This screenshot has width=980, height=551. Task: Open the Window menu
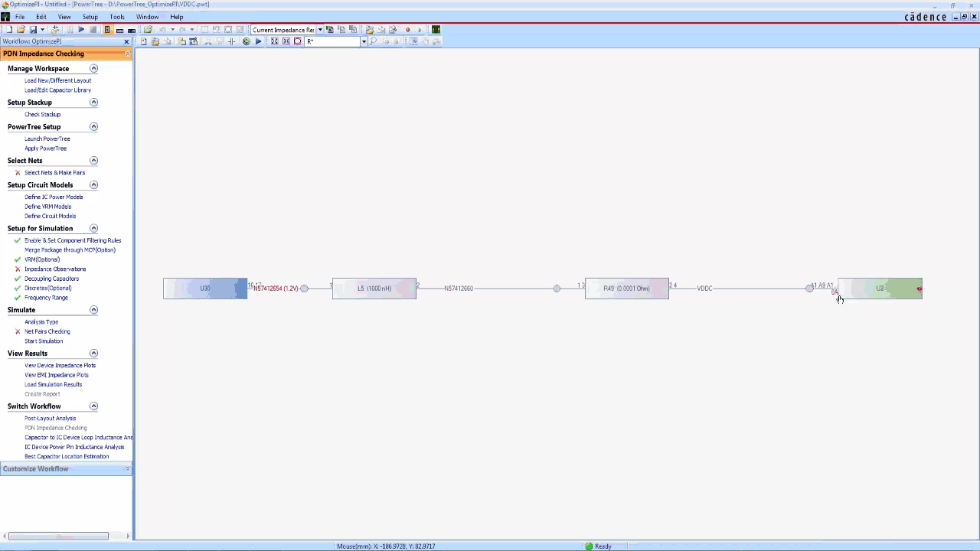[x=148, y=17]
